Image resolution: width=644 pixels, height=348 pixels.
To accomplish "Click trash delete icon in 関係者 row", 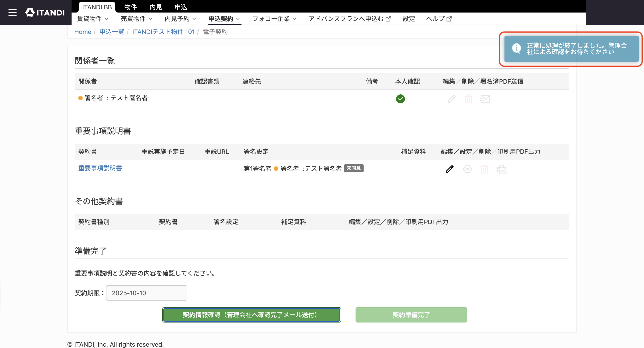I will 468,99.
